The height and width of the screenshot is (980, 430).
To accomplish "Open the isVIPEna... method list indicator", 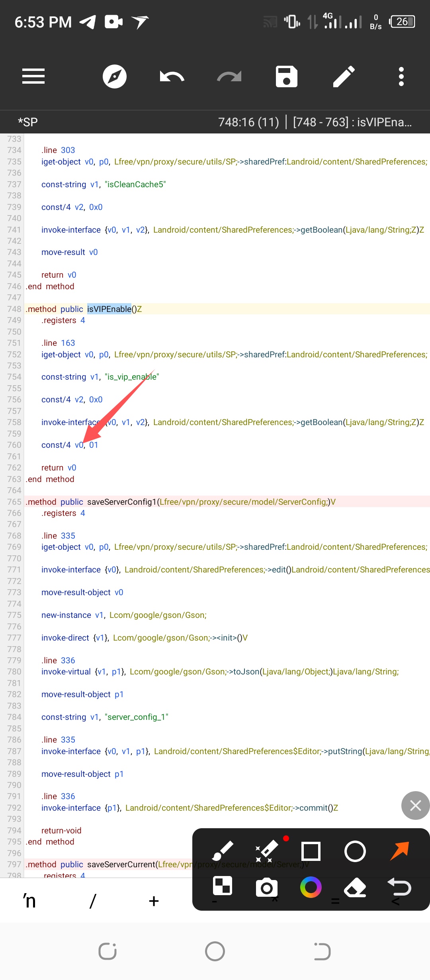I will pyautogui.click(x=352, y=122).
